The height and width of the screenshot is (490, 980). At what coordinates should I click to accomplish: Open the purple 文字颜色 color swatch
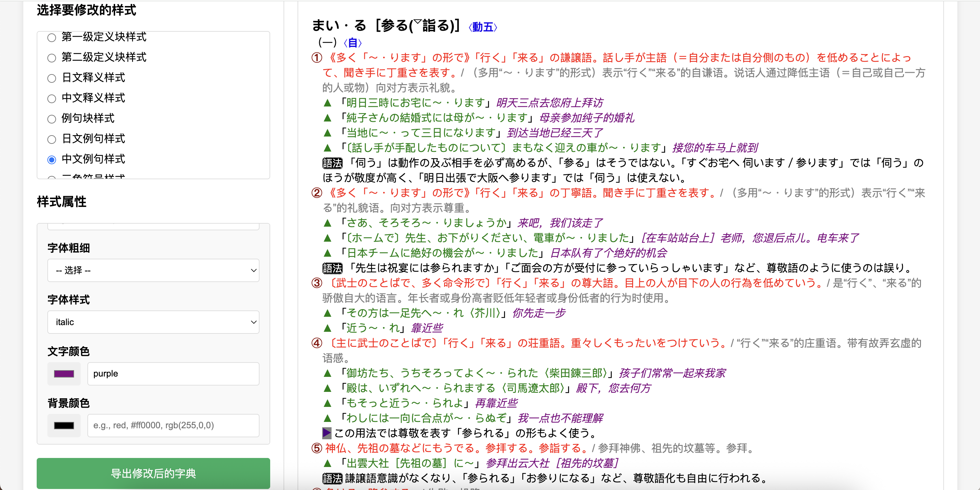pyautogui.click(x=64, y=374)
